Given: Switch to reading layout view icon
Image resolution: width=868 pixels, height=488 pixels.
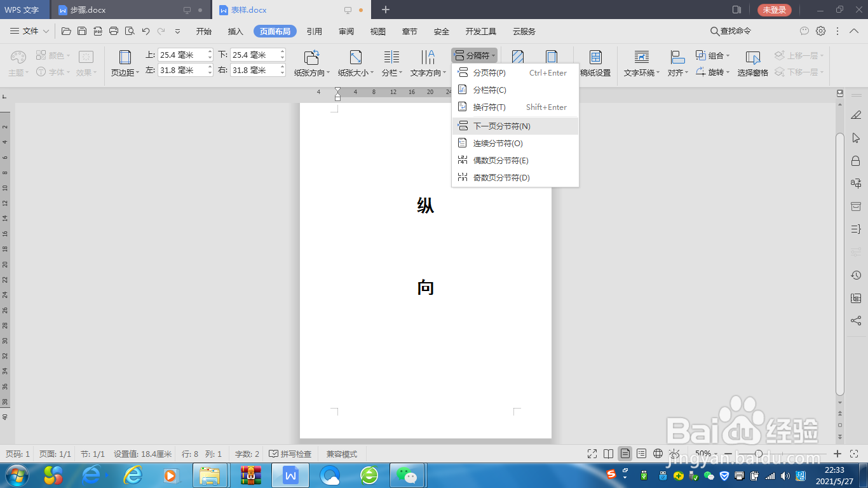Looking at the screenshot, I should click(x=609, y=454).
